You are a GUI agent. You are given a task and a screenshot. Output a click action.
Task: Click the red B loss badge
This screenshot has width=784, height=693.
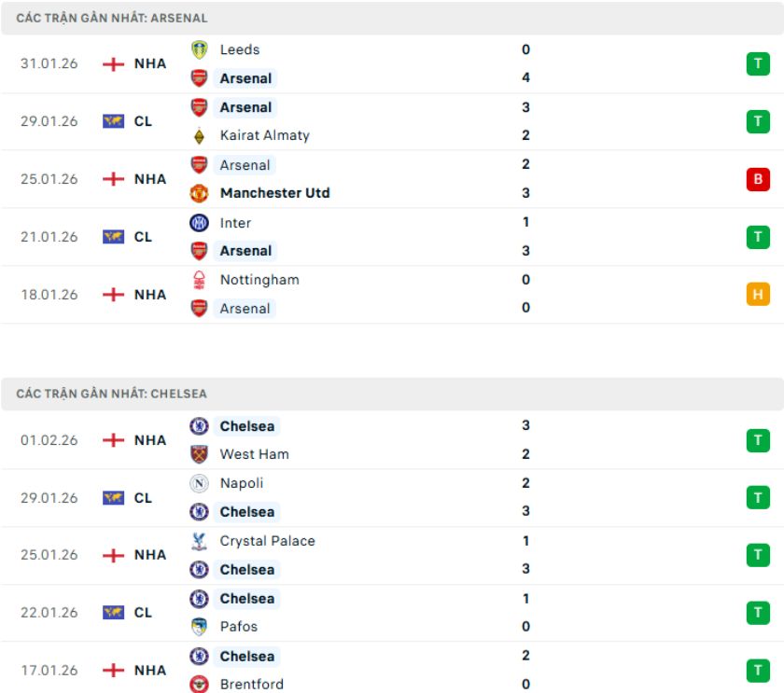click(758, 179)
